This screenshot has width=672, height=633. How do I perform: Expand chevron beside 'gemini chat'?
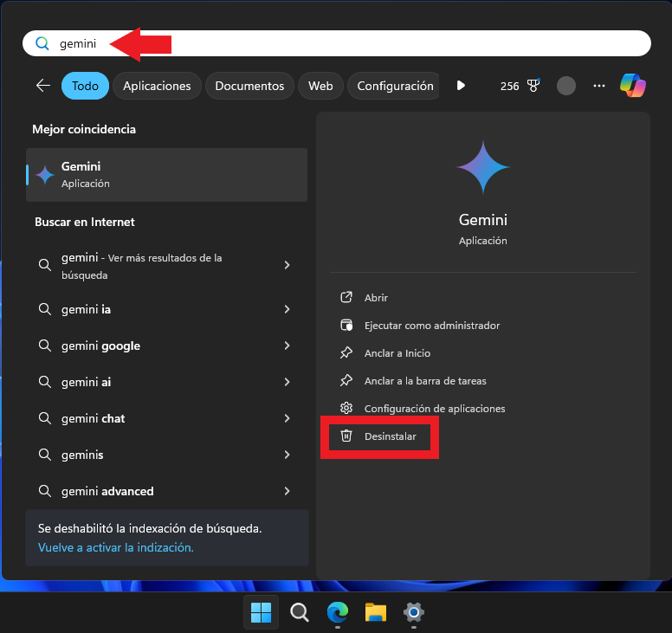click(x=287, y=418)
